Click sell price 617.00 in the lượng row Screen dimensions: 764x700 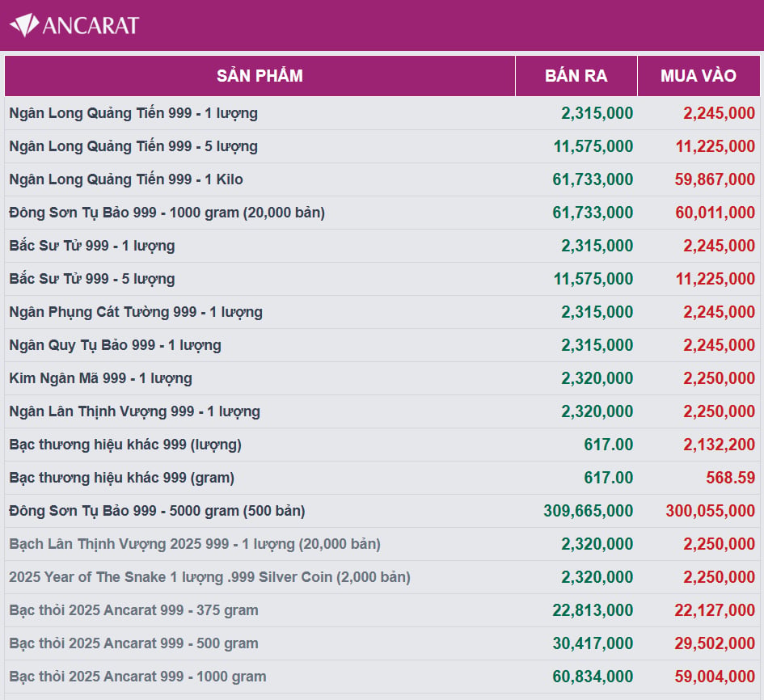[x=609, y=445]
